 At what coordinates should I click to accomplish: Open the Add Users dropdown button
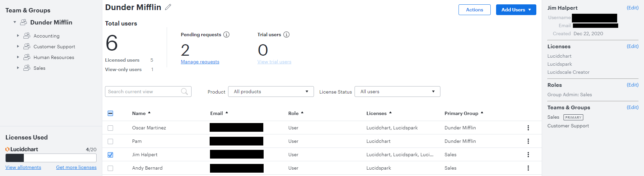pos(516,10)
